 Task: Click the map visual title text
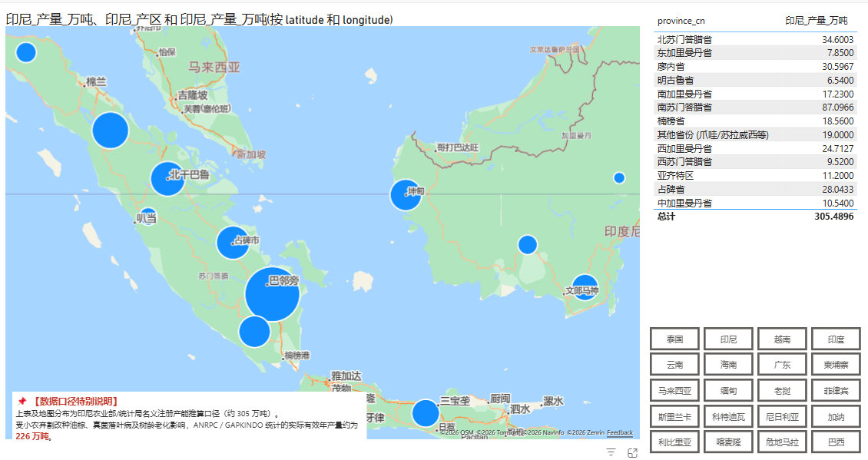199,20
